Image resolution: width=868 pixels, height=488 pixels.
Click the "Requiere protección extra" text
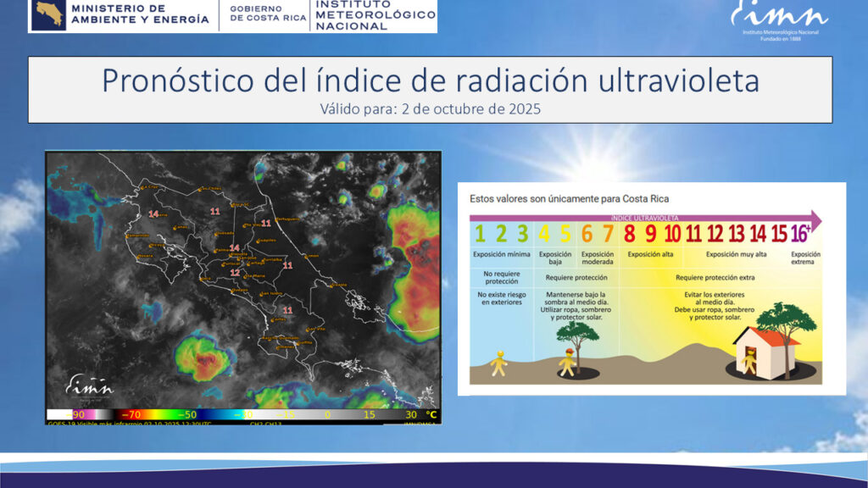point(716,277)
